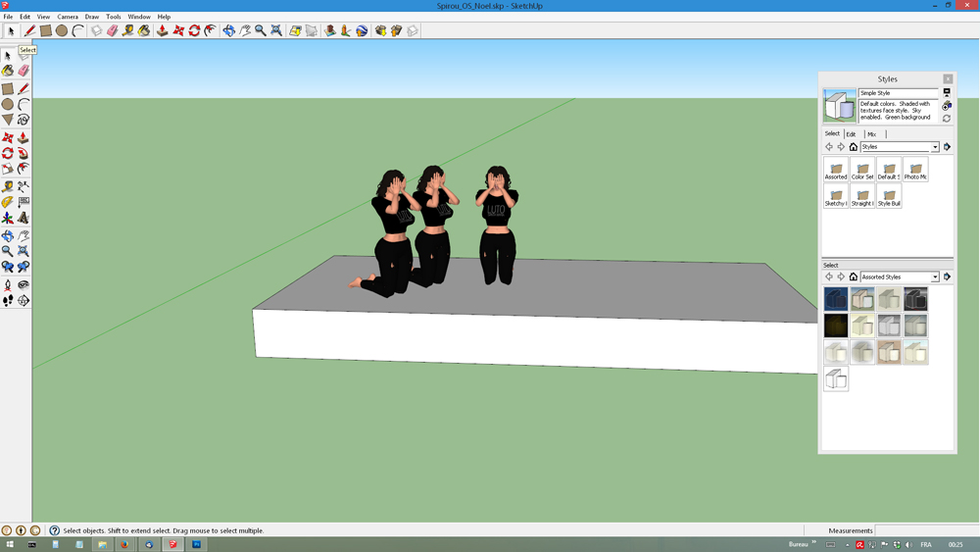980x552 pixels.
Task: Select the Section Plane tool
Action: [24, 300]
